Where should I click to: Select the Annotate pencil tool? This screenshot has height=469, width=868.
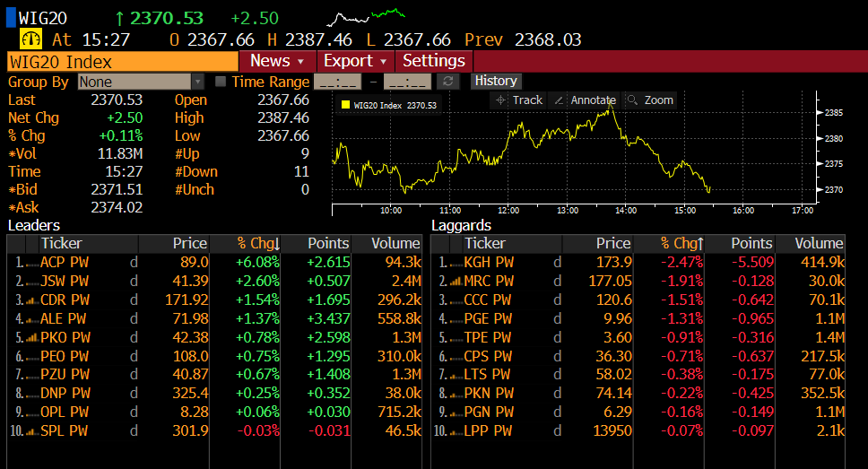584,100
